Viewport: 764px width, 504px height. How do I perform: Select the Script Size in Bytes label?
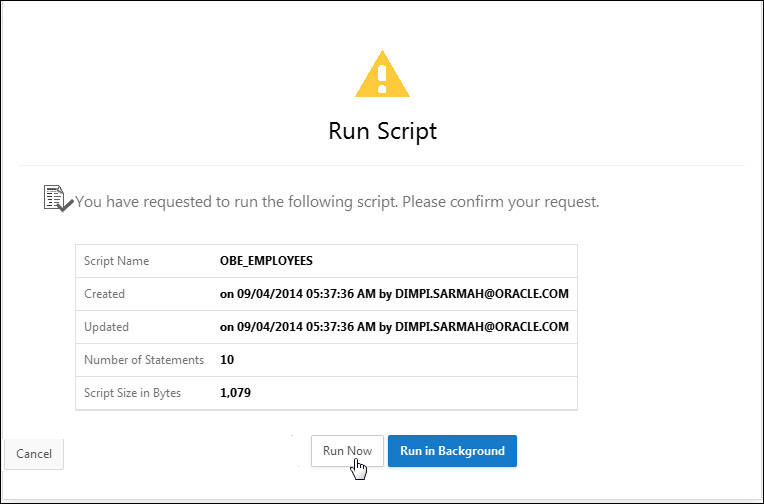pos(134,393)
